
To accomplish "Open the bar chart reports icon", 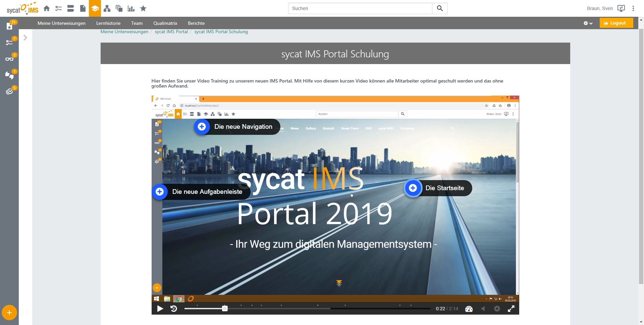I will 131,8.
